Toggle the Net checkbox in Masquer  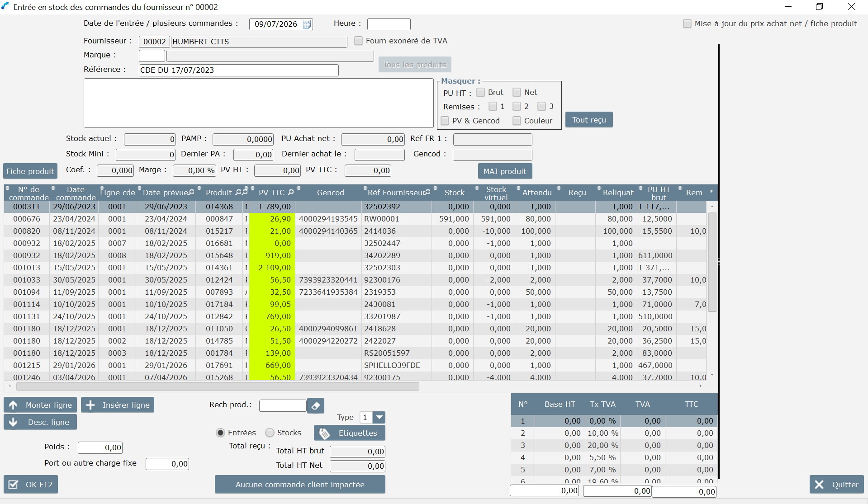[x=517, y=92]
